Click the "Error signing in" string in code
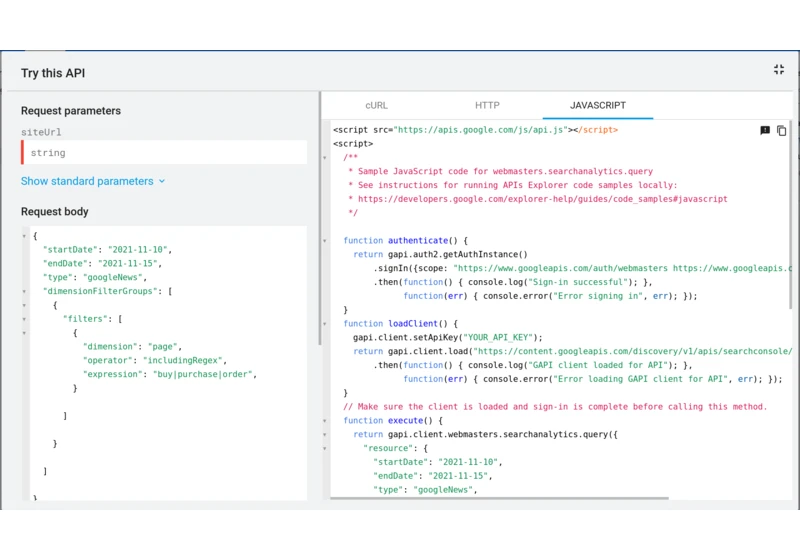This screenshot has height=560, width=800. coord(598,296)
